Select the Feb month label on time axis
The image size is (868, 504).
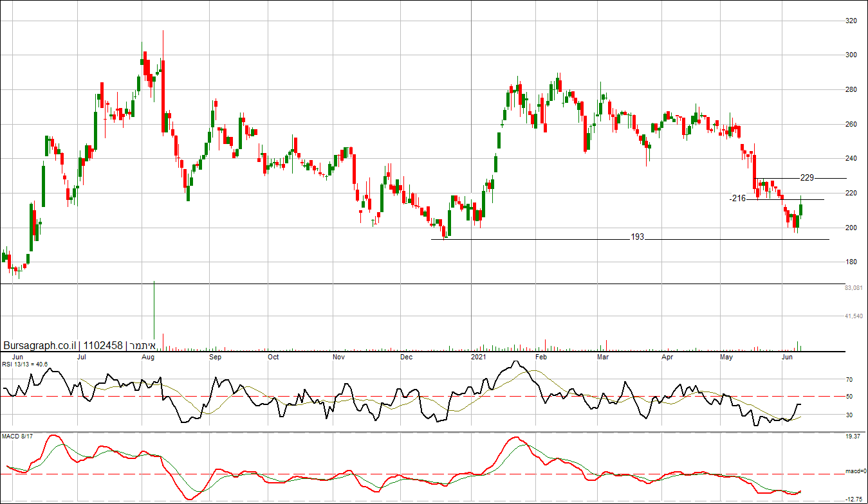click(541, 356)
